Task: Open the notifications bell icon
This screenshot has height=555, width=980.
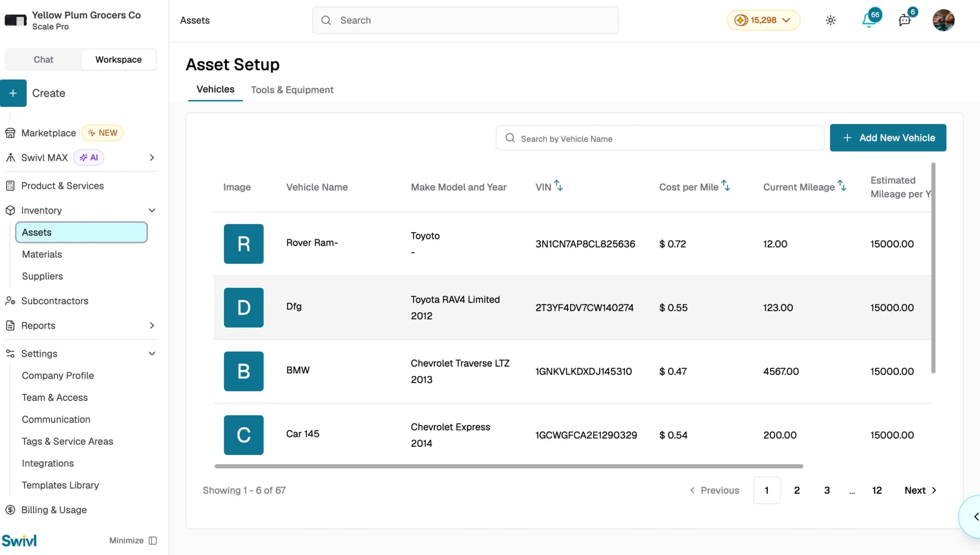Action: coord(869,20)
